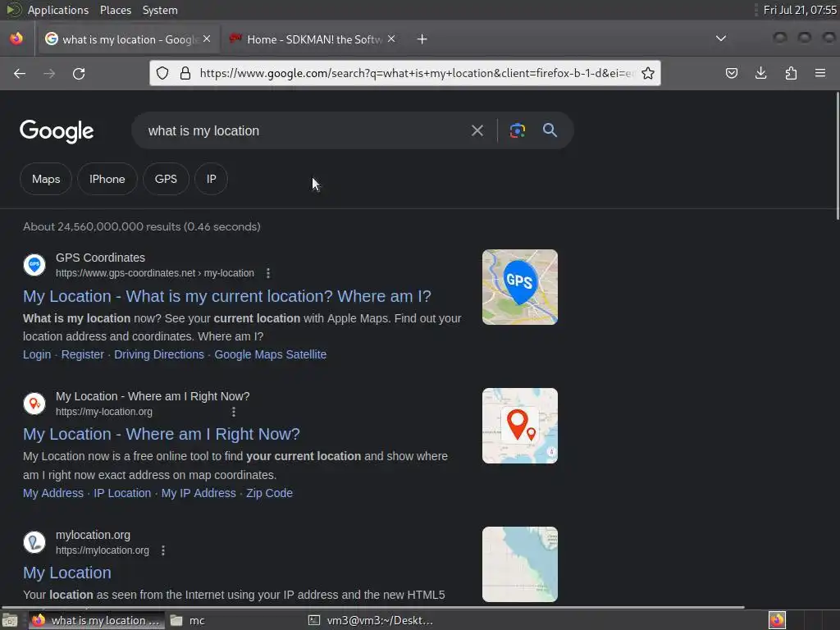Open the extensions puzzle icon
The height and width of the screenshot is (630, 840).
point(791,73)
